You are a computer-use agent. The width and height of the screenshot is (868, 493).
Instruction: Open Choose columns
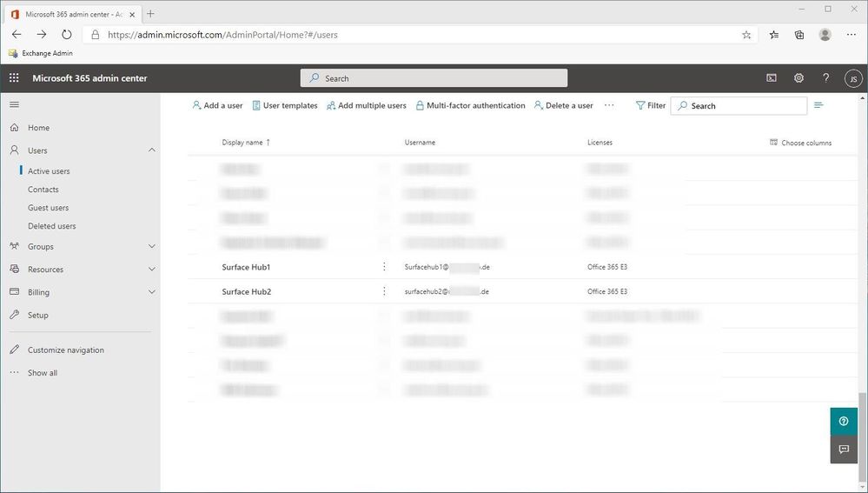[800, 143]
